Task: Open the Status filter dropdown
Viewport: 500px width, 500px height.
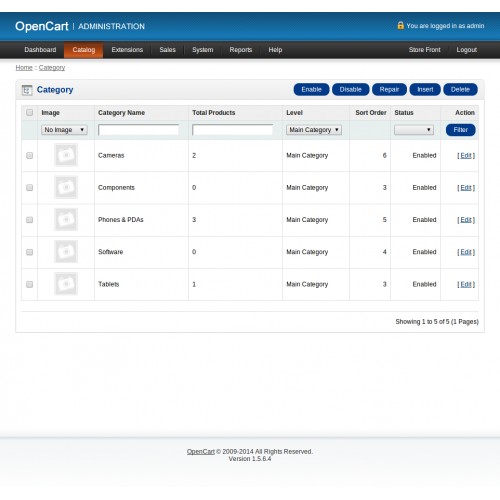Action: click(414, 130)
